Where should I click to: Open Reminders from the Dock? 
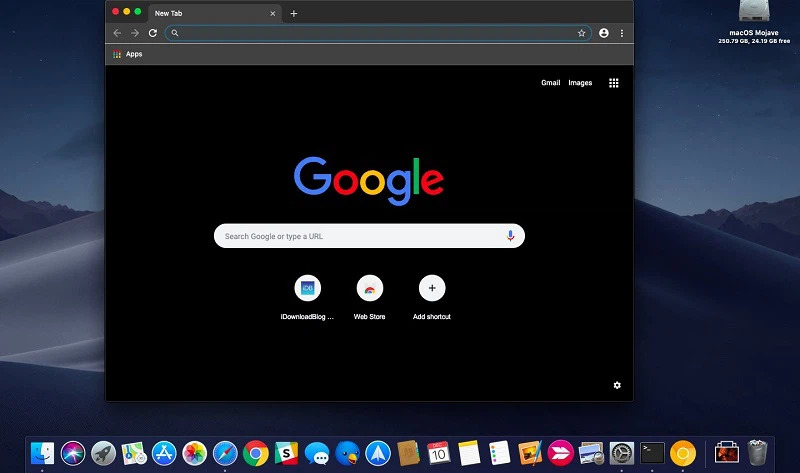pyautogui.click(x=499, y=453)
